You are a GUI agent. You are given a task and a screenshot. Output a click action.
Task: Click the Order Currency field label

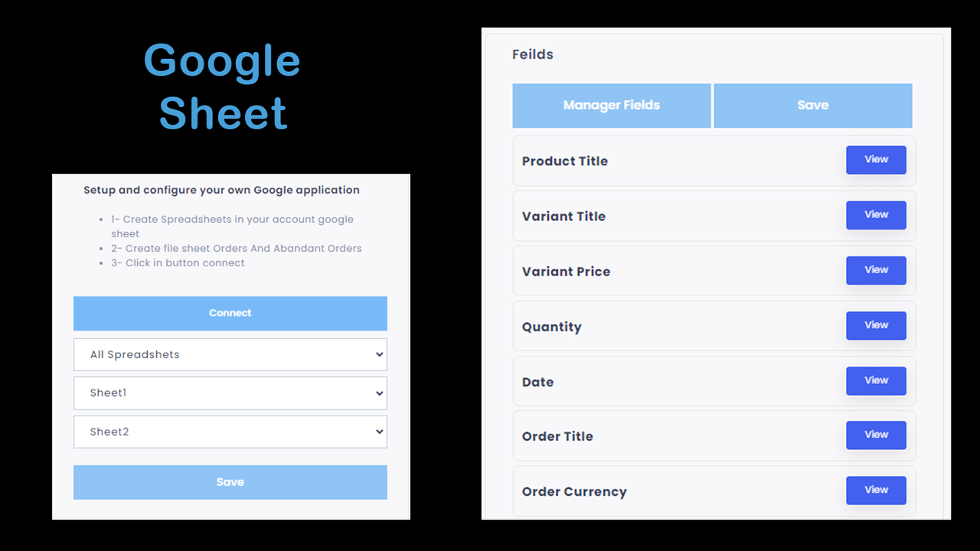(574, 491)
